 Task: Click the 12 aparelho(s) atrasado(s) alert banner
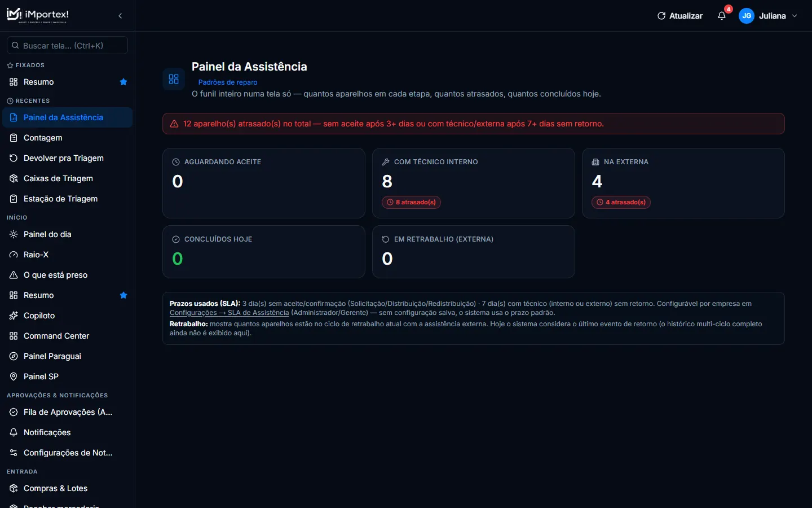[474, 124]
